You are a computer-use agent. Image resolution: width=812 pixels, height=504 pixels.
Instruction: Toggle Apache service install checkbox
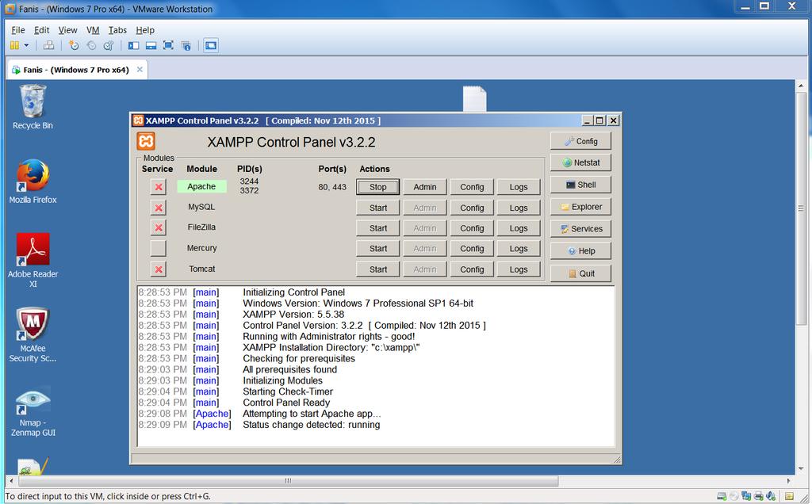(x=159, y=187)
